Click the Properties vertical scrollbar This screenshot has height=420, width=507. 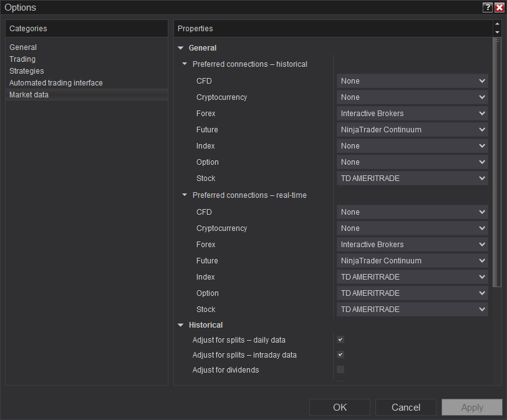pyautogui.click(x=497, y=162)
